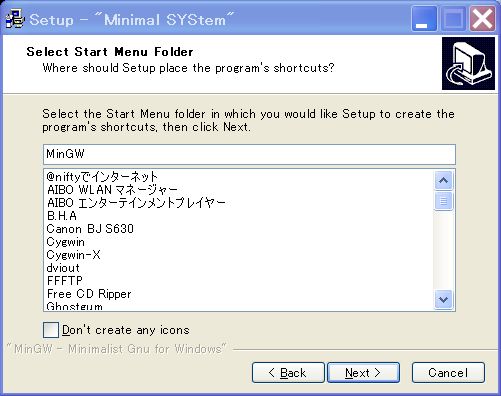Viewport: 501px width, 396px height.
Task: Go Back to previous setup page
Action: tap(288, 372)
